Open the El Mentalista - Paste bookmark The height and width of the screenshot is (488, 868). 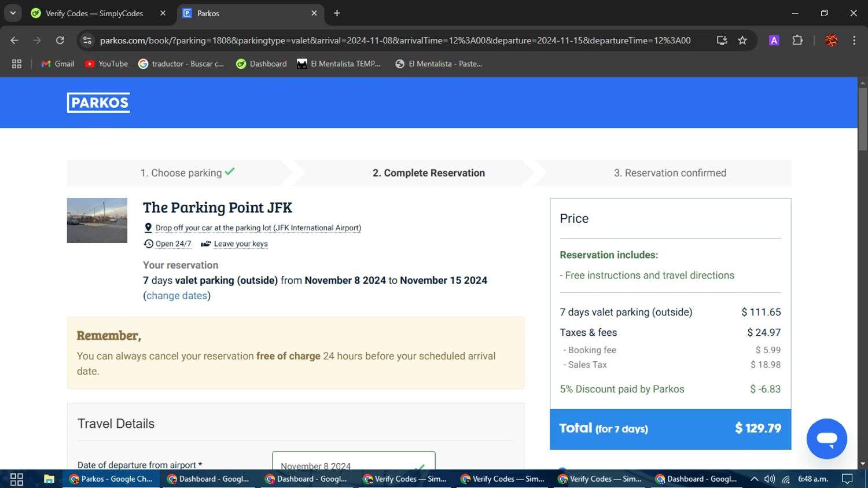[439, 64]
